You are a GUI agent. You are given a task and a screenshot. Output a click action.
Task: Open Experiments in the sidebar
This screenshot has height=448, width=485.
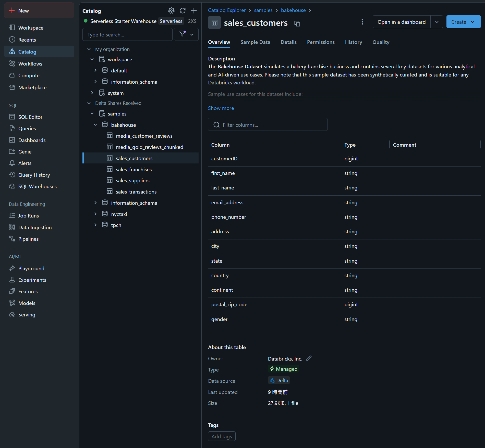tap(39, 280)
